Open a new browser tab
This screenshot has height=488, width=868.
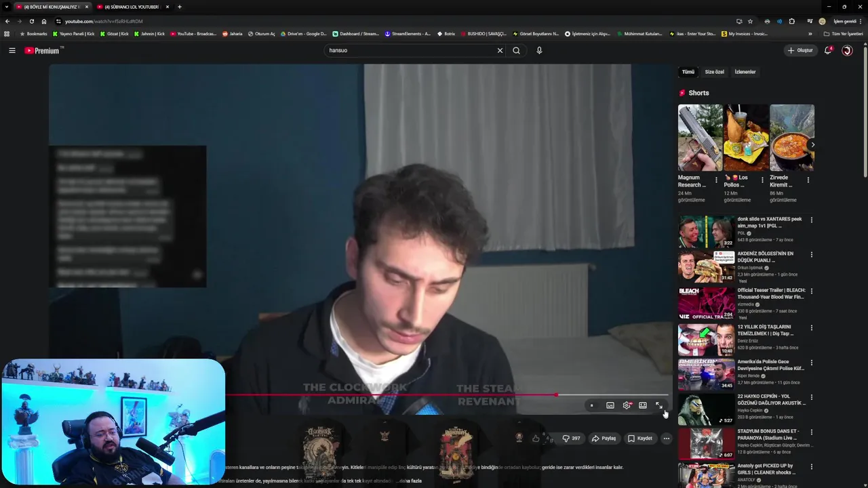[x=179, y=7]
